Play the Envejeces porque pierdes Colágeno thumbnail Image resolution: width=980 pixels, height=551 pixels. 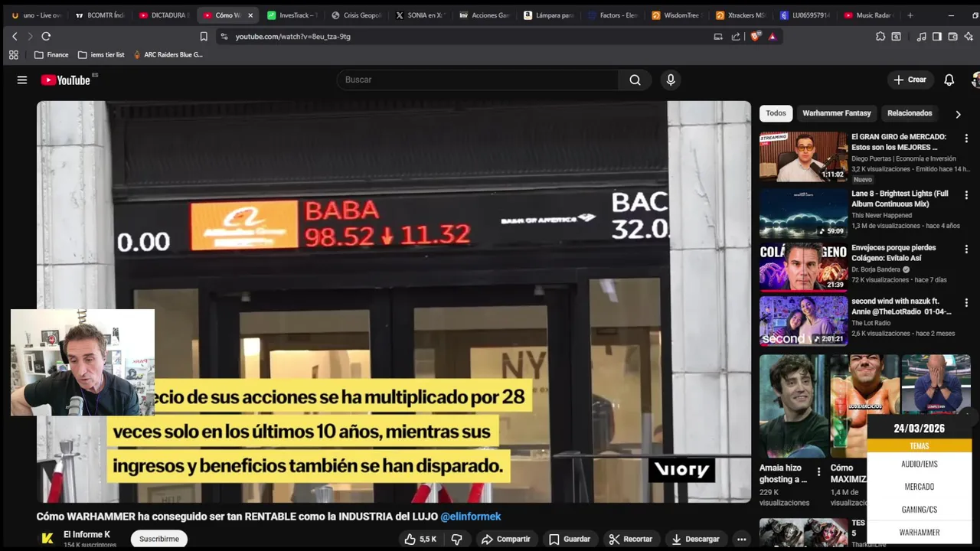point(803,267)
